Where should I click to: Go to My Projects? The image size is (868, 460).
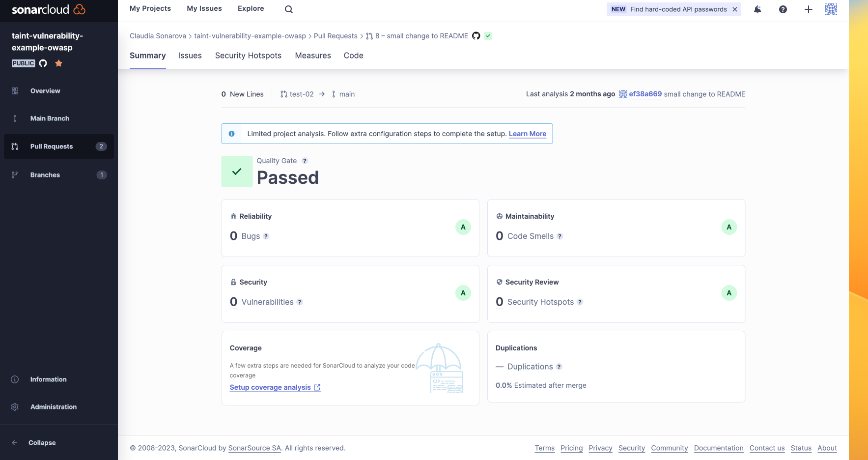click(150, 8)
